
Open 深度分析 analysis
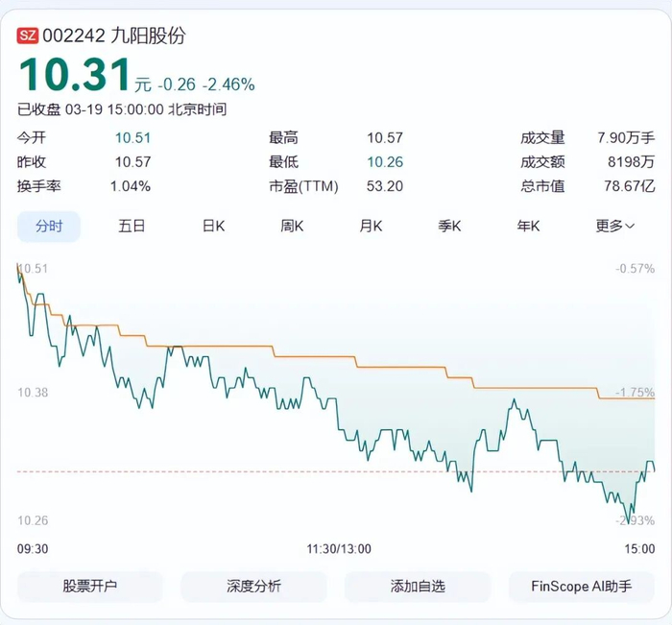(253, 586)
